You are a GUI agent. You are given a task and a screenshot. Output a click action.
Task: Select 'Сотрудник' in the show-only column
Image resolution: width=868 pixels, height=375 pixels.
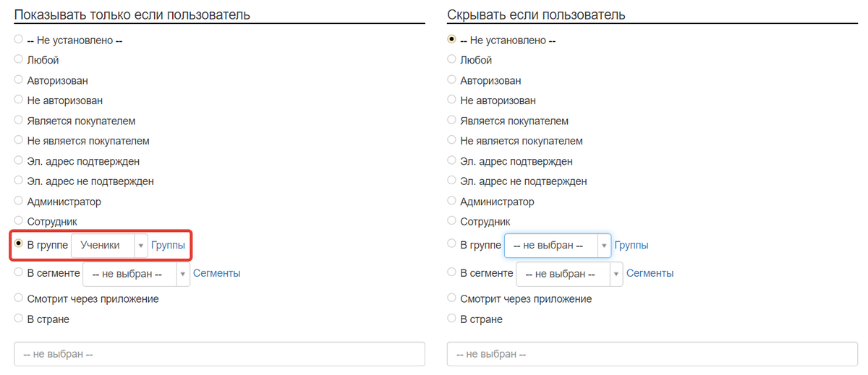(x=19, y=221)
